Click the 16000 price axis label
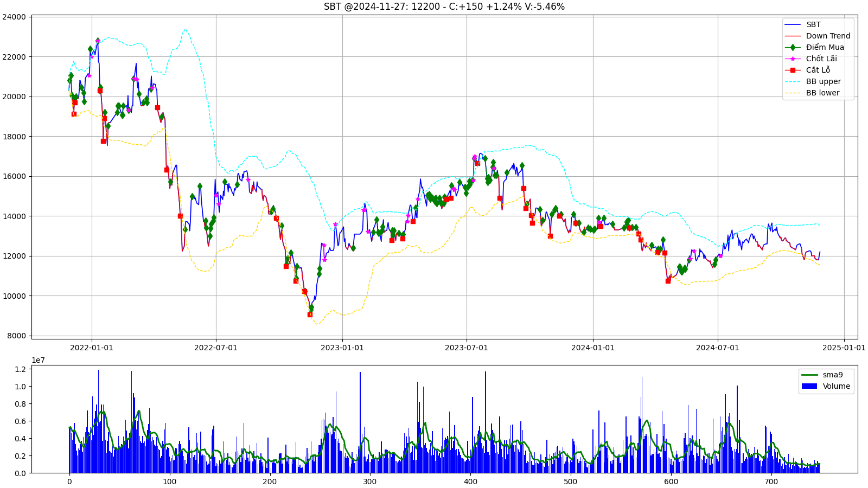 tap(14, 176)
